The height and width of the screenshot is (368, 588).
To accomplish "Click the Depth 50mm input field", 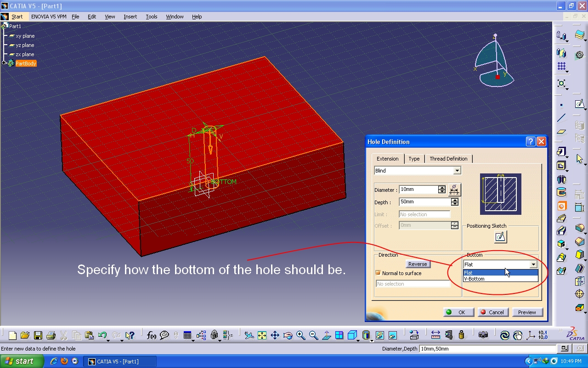I will click(x=425, y=202).
